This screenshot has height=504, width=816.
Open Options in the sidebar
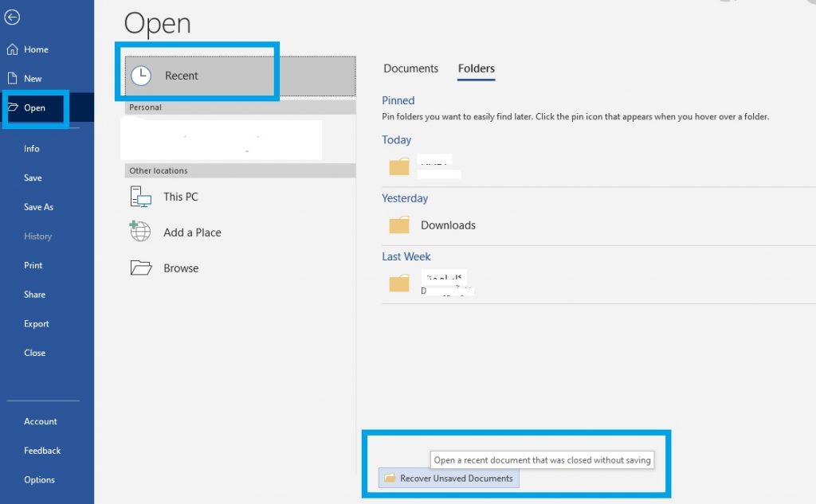[39, 479]
